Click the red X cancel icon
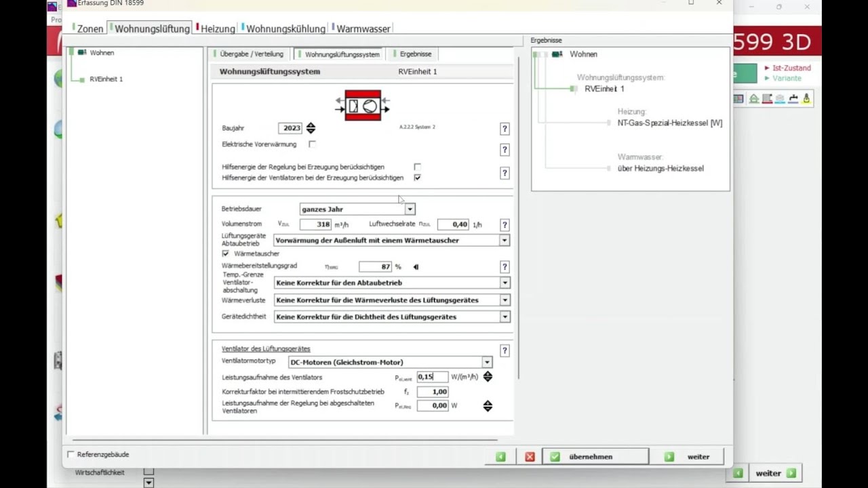Image resolution: width=868 pixels, height=488 pixels. click(530, 457)
